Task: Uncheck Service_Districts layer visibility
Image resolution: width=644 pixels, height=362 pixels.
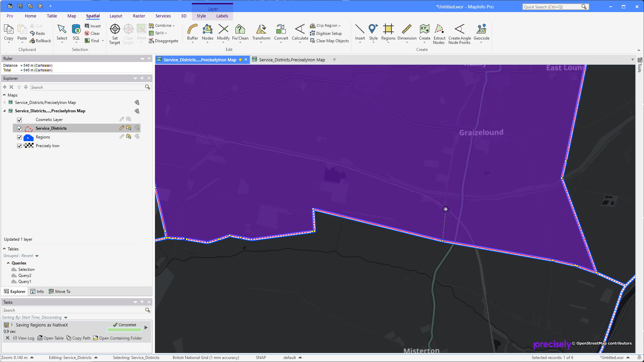Action: [19, 128]
